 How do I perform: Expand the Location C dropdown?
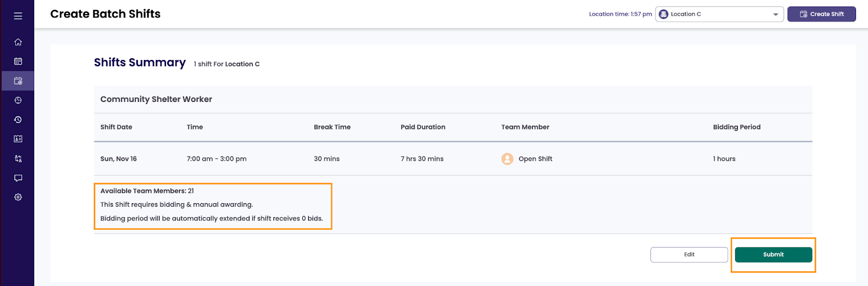pyautogui.click(x=716, y=14)
